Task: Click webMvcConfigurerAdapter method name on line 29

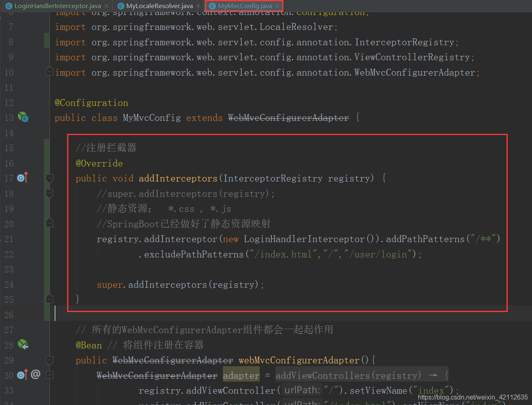Action: pyautogui.click(x=299, y=360)
